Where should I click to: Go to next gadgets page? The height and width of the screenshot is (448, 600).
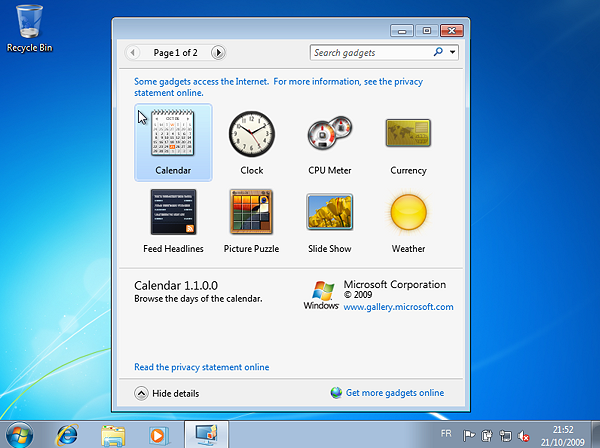pyautogui.click(x=219, y=52)
